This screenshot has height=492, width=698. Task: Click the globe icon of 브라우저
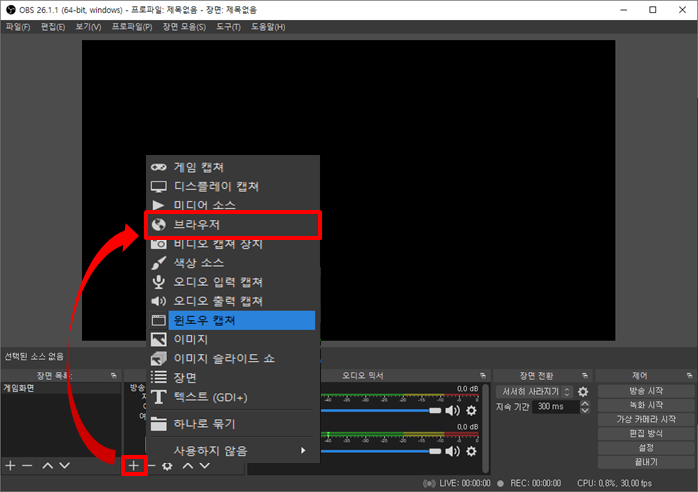coord(158,225)
